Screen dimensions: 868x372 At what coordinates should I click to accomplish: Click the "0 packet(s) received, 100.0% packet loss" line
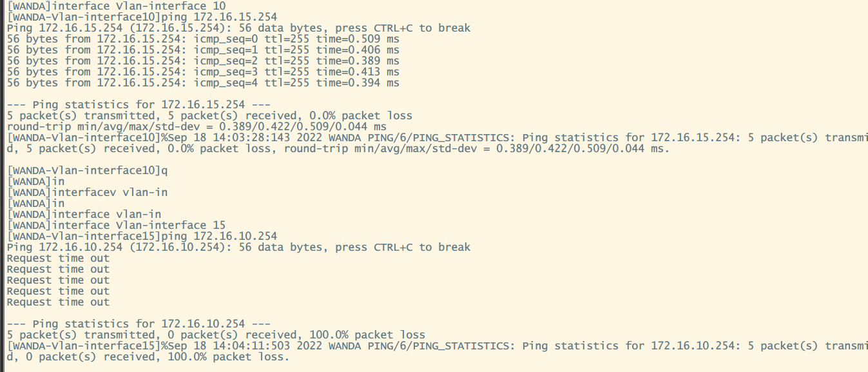pos(216,335)
